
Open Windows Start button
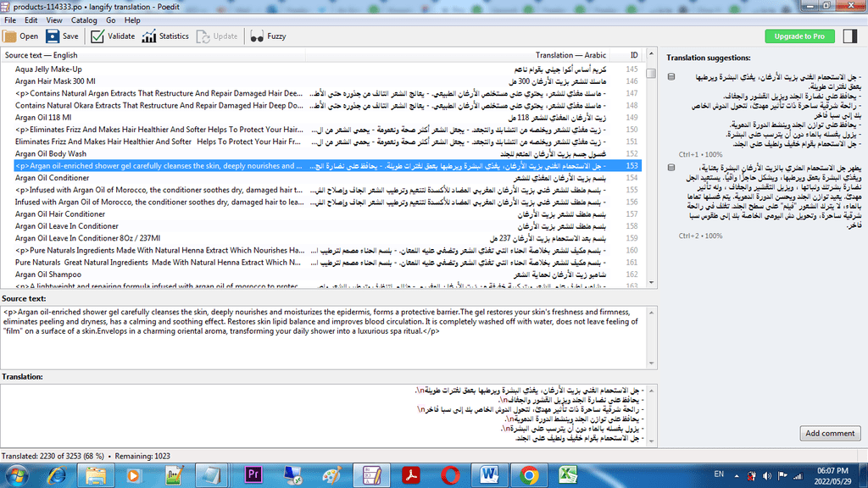click(x=16, y=475)
